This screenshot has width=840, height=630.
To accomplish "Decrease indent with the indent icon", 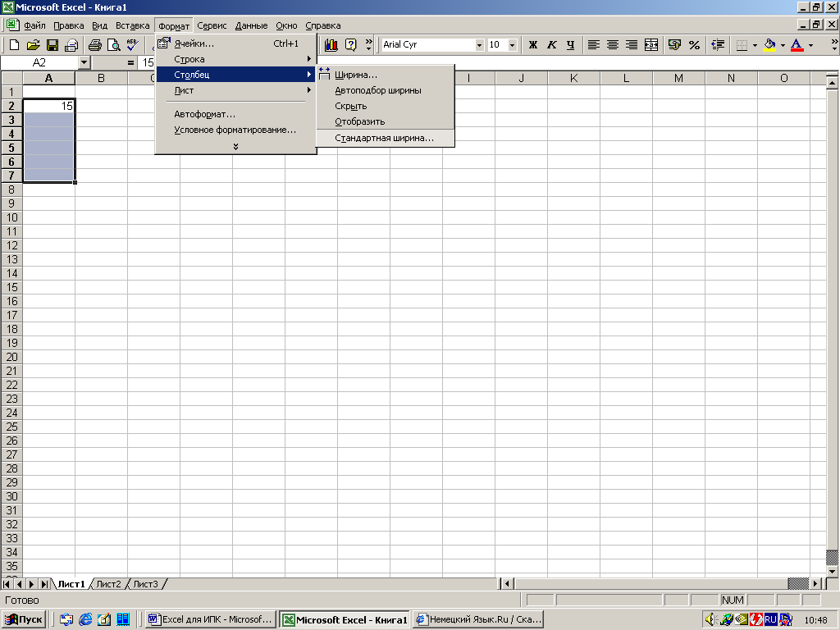I will 718,45.
